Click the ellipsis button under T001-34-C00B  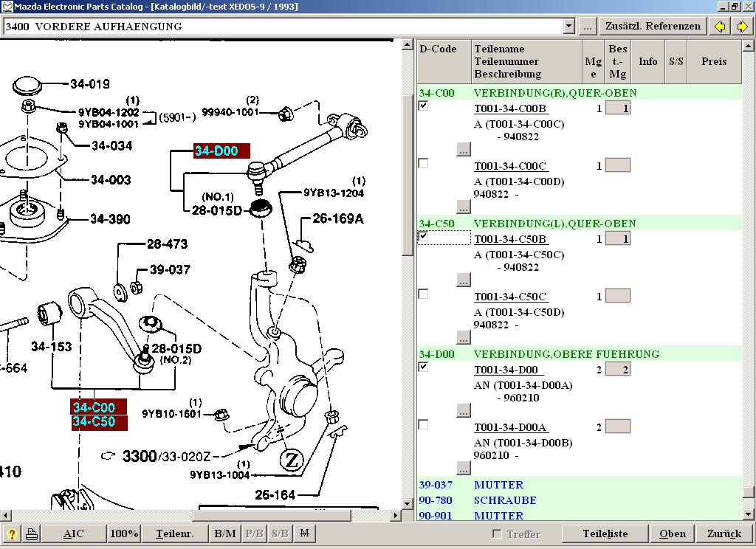pos(463,149)
